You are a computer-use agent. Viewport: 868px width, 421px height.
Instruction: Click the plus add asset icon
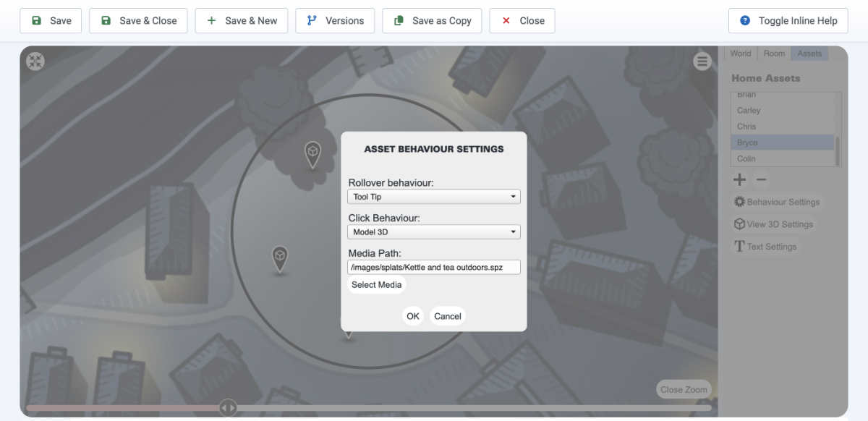point(740,179)
